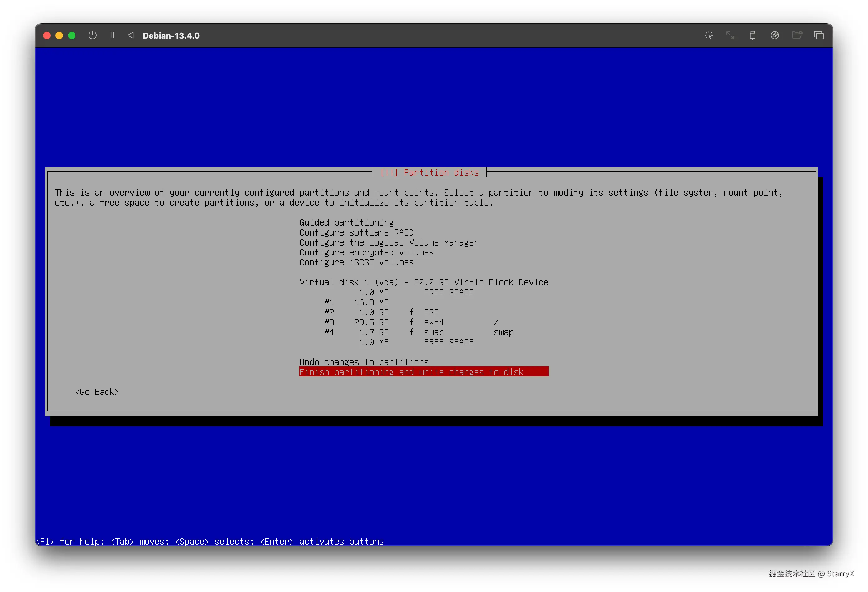The image size is (868, 592).
Task: Click the restart VM triangle icon
Action: tap(130, 36)
